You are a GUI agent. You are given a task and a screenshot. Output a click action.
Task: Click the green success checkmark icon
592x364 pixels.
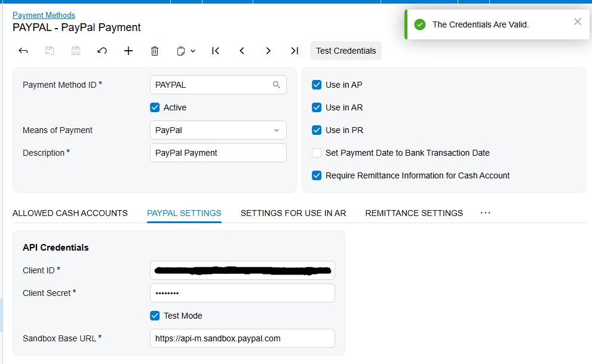coord(420,24)
